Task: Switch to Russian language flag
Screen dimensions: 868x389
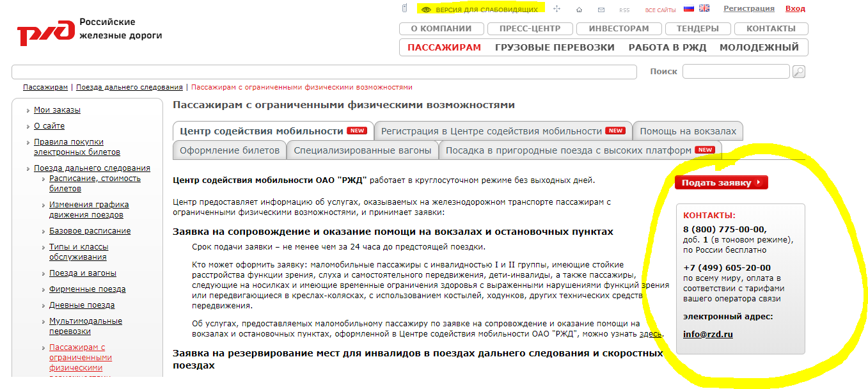Action: 689,9
